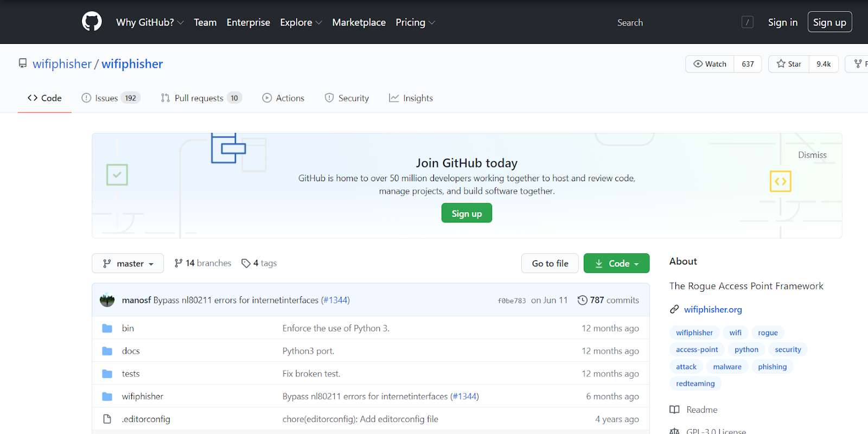Click the security topic tag
This screenshot has width=868, height=434.
point(788,349)
